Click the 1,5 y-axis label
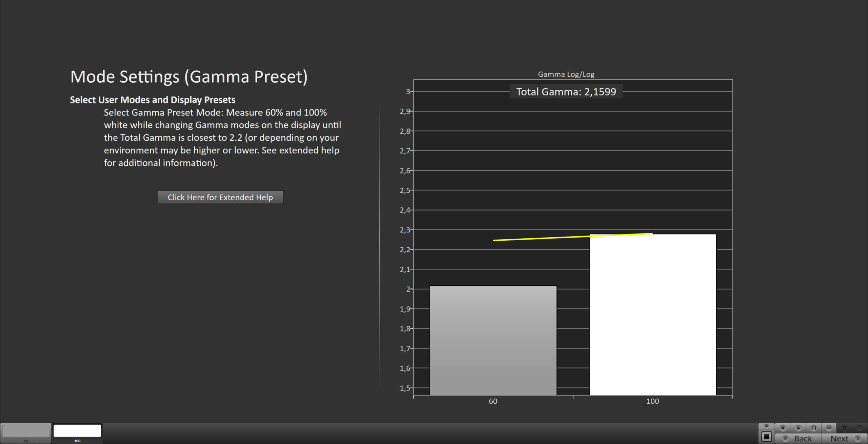This screenshot has height=444, width=868. [x=405, y=388]
